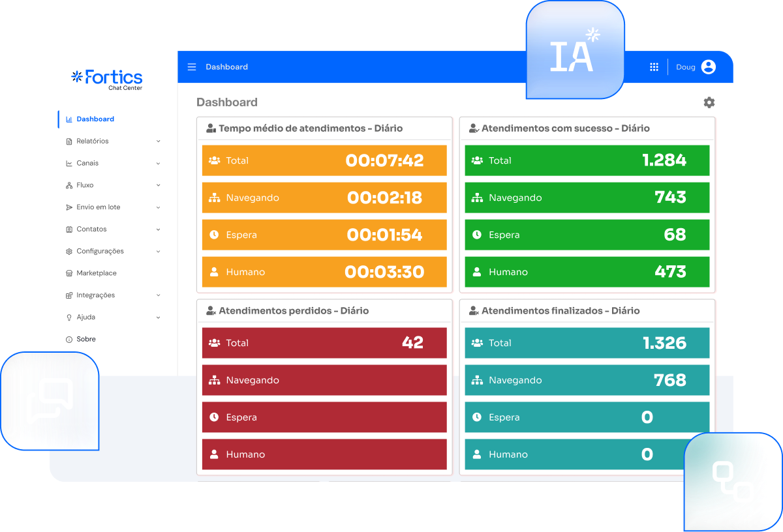
Task: Expand the Relatórios chevron
Action: (158, 141)
